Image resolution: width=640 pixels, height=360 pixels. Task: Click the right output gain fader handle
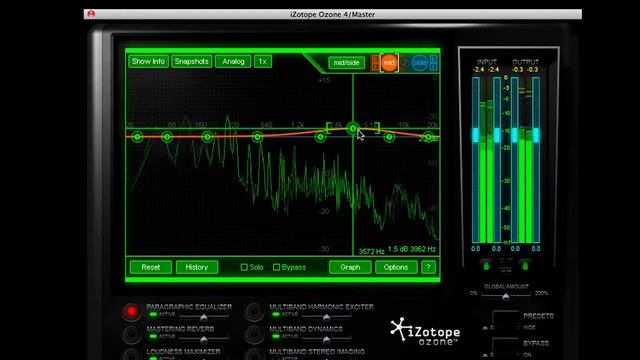tap(536, 135)
